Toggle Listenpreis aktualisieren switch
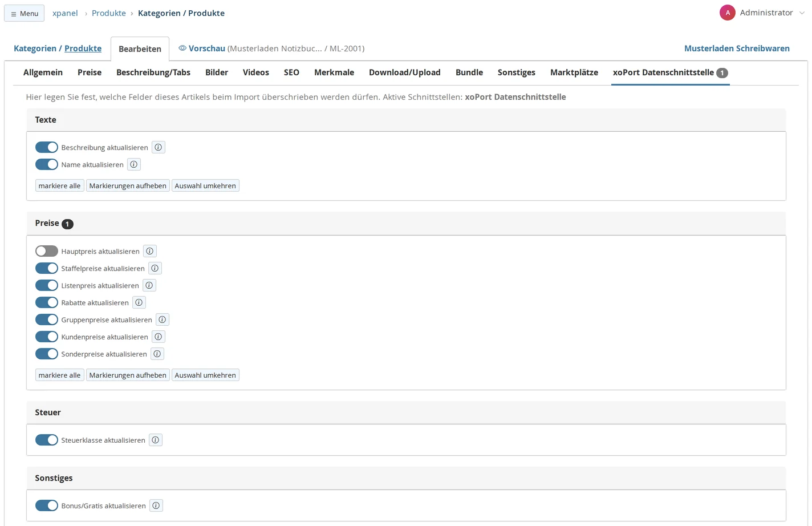The width and height of the screenshot is (812, 526). pyautogui.click(x=47, y=285)
